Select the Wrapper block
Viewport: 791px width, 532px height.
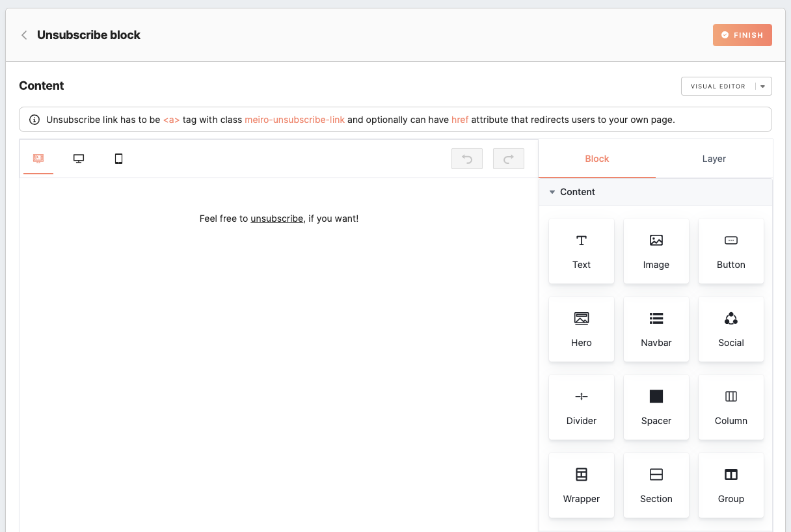(x=582, y=485)
